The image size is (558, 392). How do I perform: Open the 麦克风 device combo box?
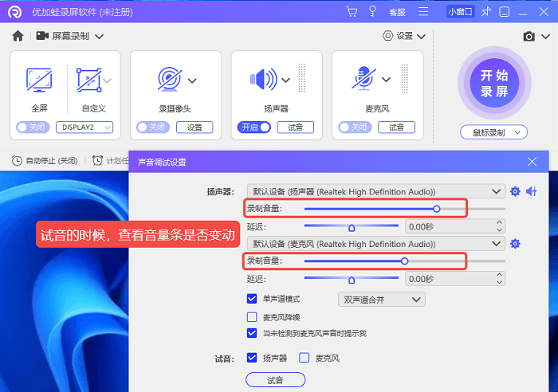click(376, 244)
